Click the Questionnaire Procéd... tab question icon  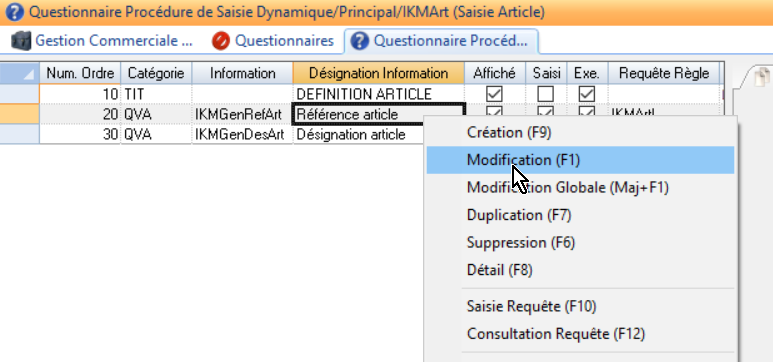[x=359, y=41]
